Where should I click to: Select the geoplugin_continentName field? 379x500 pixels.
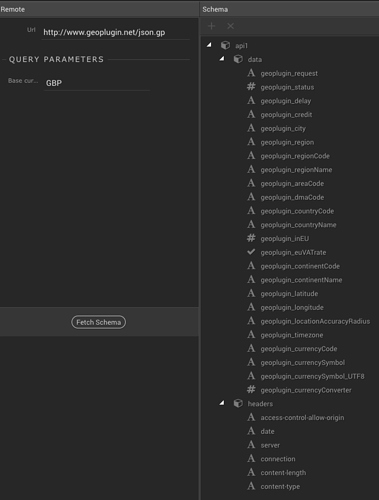pos(301,280)
